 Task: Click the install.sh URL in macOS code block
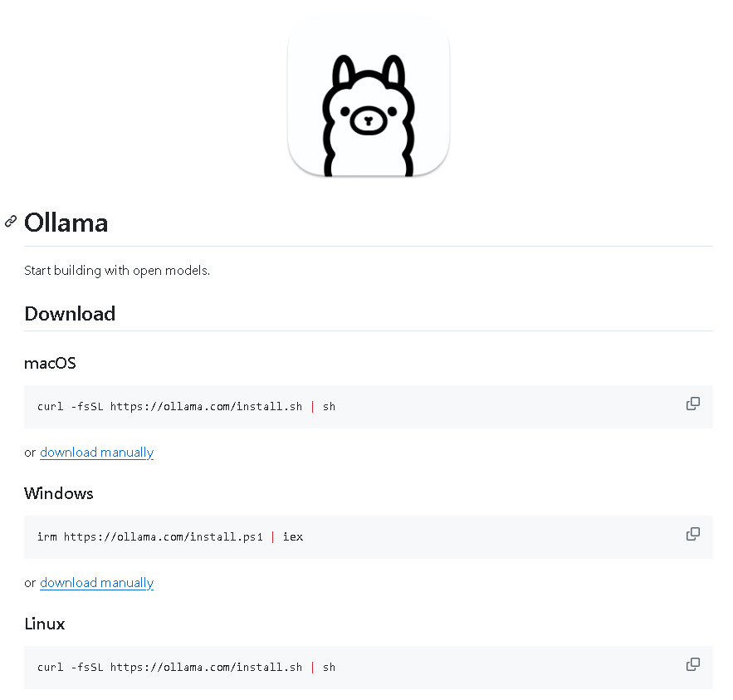tap(206, 407)
